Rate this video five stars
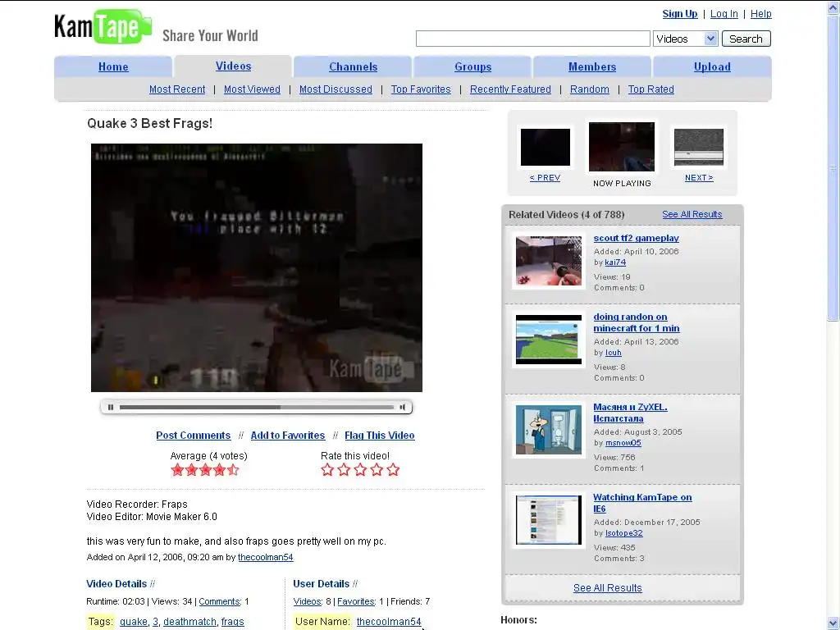 point(393,470)
